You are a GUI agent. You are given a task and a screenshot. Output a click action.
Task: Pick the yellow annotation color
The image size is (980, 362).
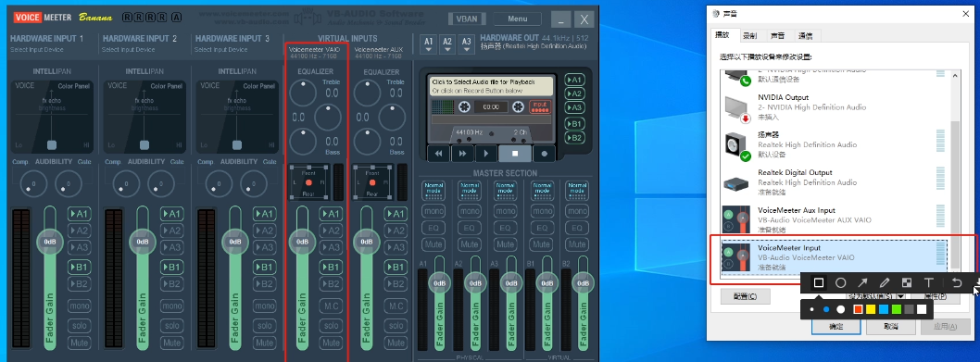(872, 309)
